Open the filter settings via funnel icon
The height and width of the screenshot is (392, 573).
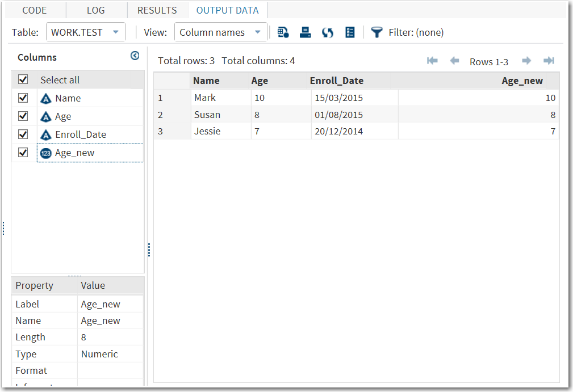pyautogui.click(x=377, y=32)
